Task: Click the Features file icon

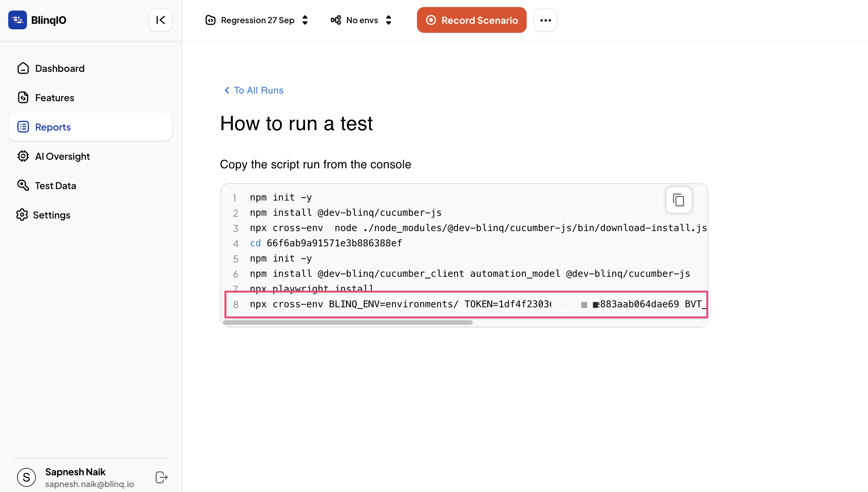Action: pos(23,98)
